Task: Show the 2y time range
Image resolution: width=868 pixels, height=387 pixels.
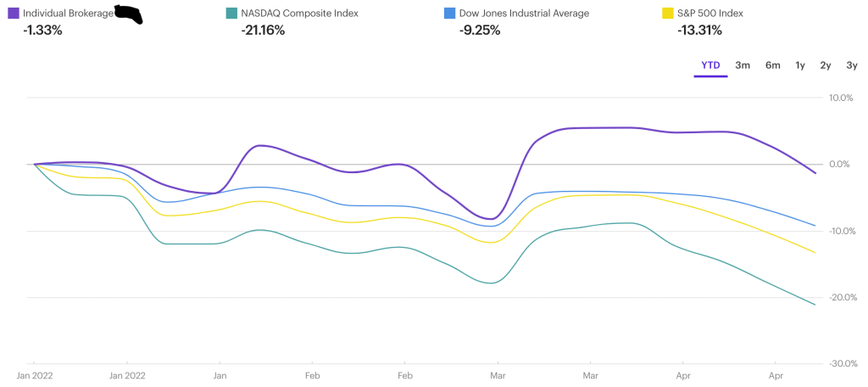Action: coord(825,65)
